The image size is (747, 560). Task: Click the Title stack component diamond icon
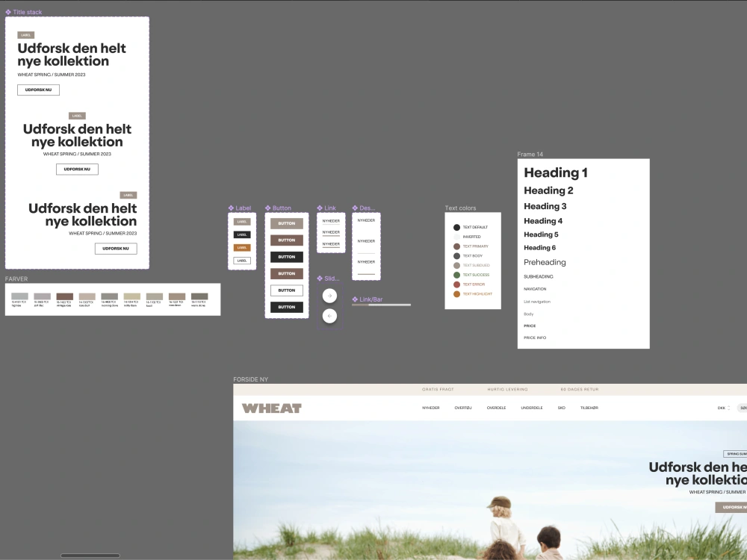click(x=8, y=12)
